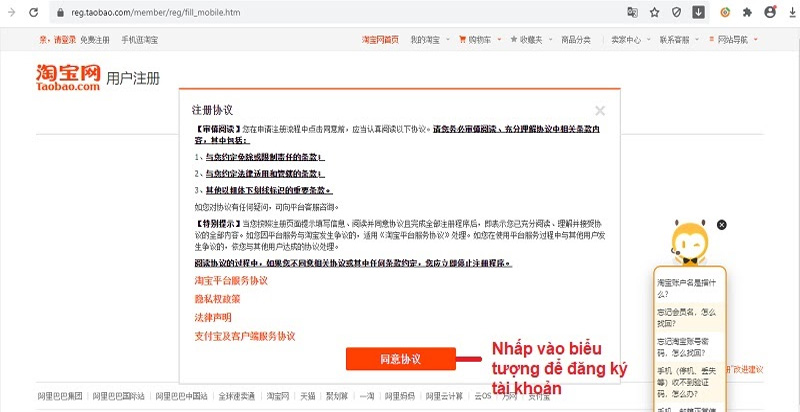Click help question 手机收不到验证码
The image size is (800, 412).
pyautogui.click(x=688, y=380)
